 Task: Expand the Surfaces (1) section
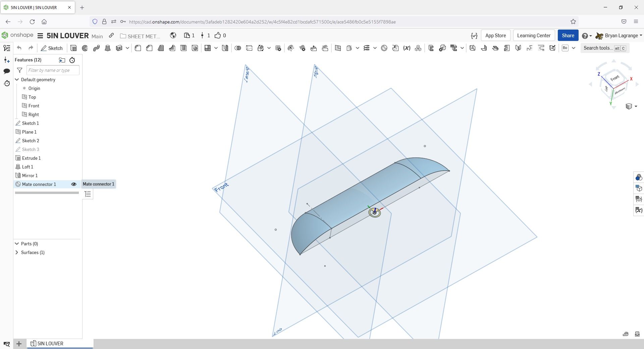click(17, 252)
